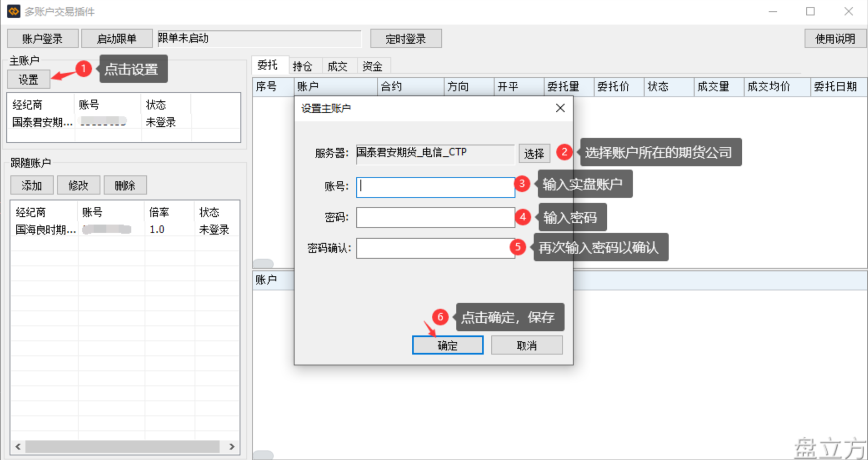Click the 跟单未启动 status field
This screenshot has width=868, height=460.
[259, 39]
